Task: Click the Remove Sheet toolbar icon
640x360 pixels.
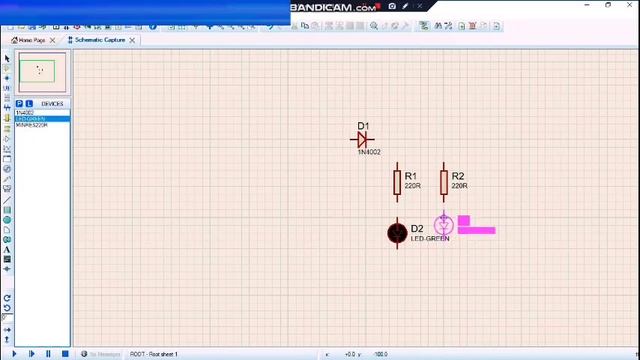Action: tap(472, 26)
